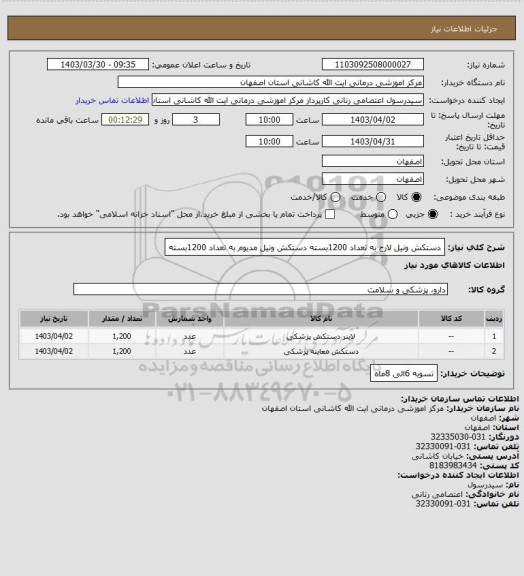This screenshot has height=576, width=524.
Task: Click the announcement date field 1403/03/30 - 09:35
Action: (x=98, y=64)
